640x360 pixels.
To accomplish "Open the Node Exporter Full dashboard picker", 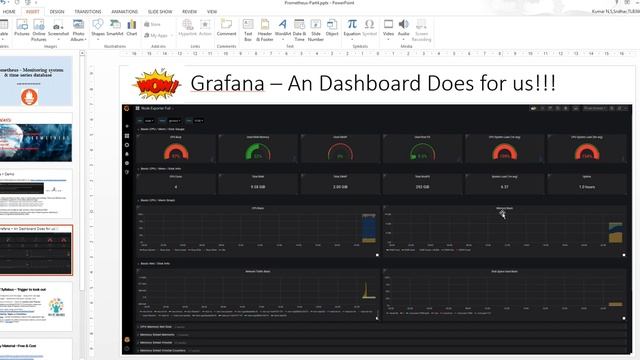I will click(155, 109).
